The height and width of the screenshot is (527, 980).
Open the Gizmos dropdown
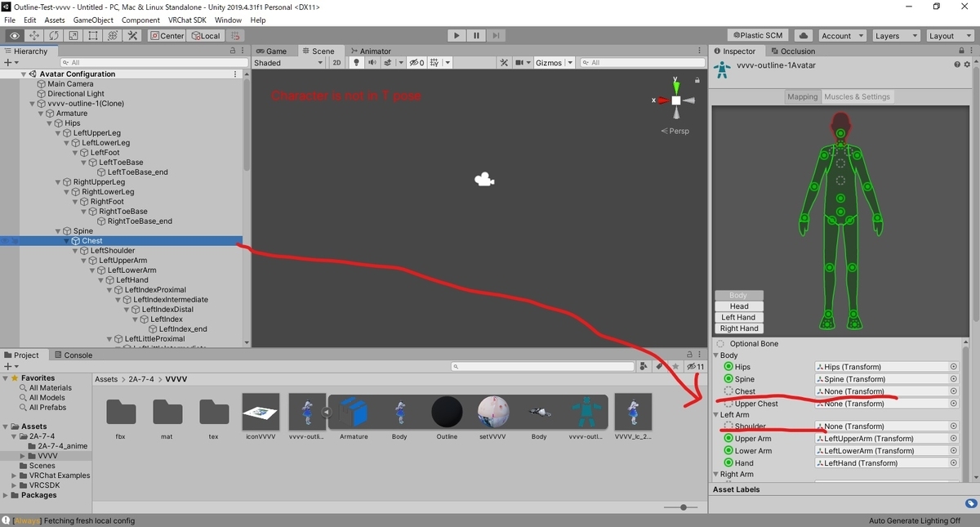pos(554,63)
